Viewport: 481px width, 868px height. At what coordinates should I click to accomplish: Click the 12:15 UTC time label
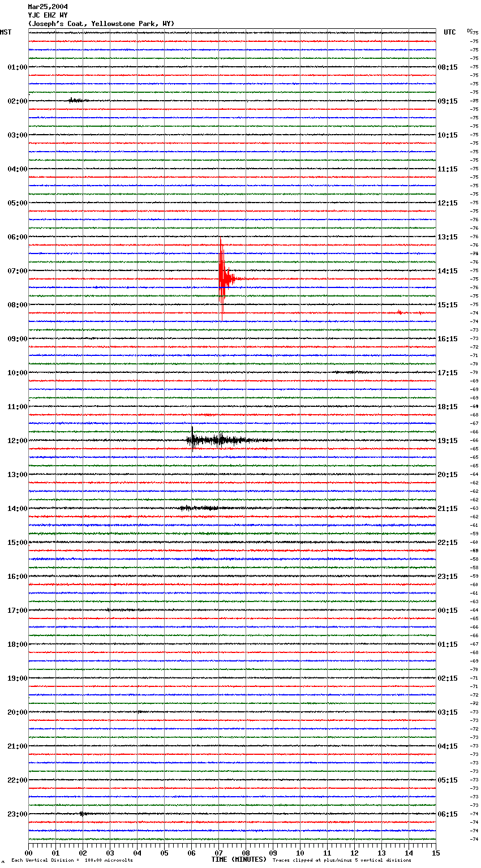(x=448, y=203)
